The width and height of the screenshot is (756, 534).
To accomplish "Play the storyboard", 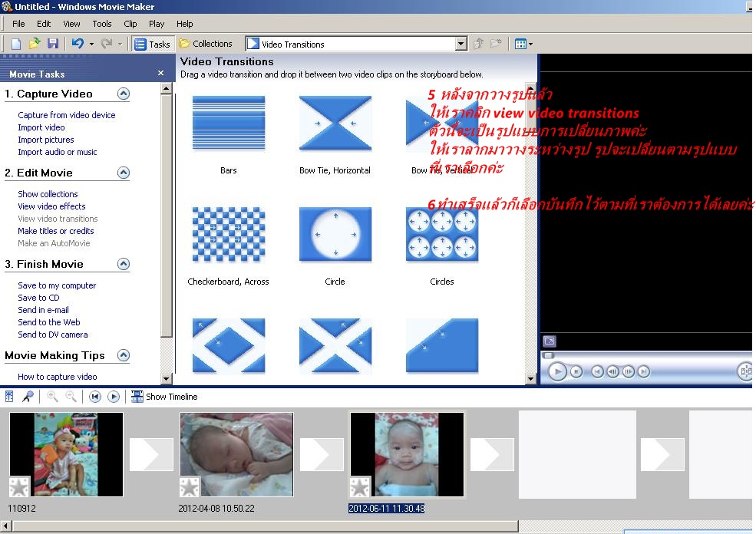I will [114, 397].
